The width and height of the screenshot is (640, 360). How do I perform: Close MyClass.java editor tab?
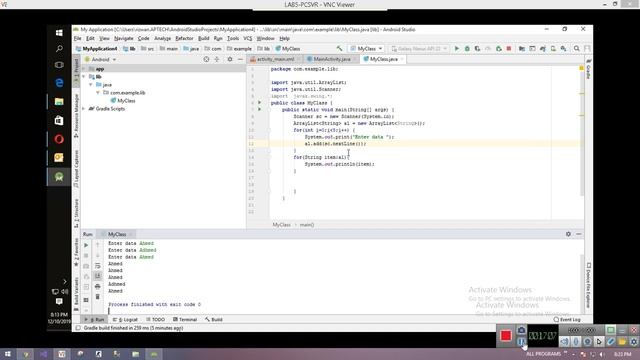402,59
